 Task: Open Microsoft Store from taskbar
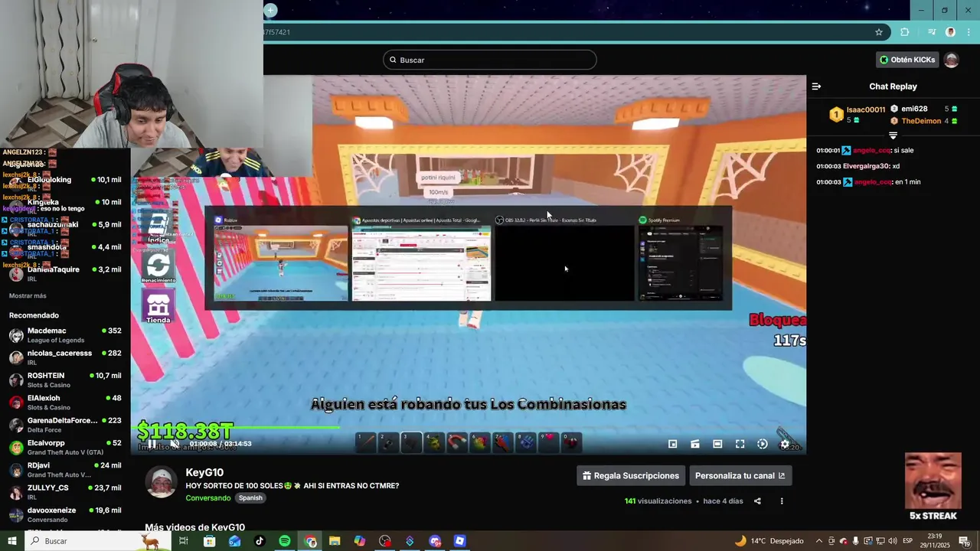(209, 541)
